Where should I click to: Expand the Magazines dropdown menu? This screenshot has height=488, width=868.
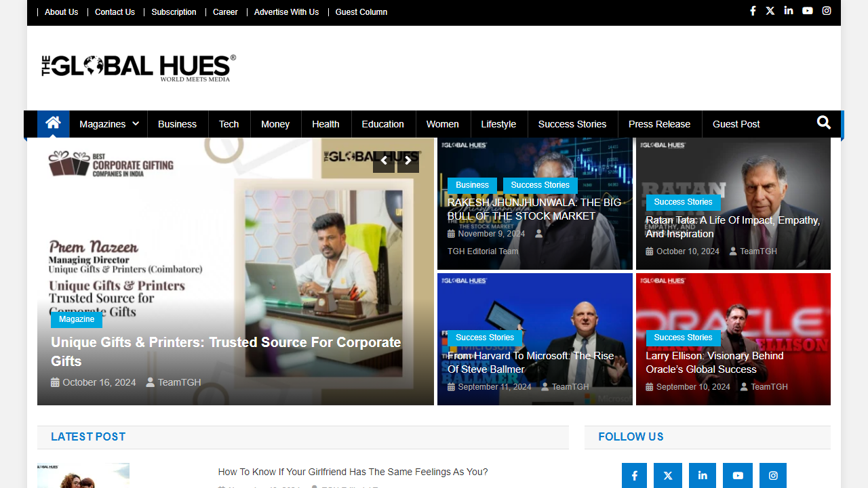(108, 124)
